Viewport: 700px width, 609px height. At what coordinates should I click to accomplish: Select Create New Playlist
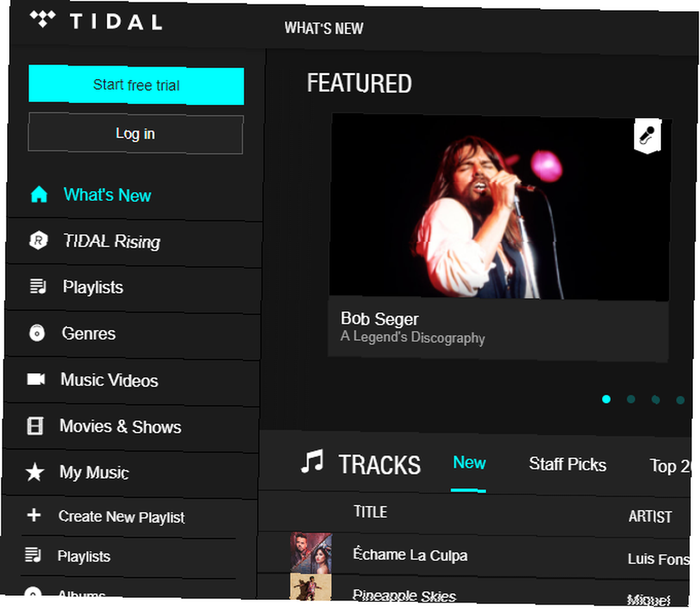tap(121, 517)
